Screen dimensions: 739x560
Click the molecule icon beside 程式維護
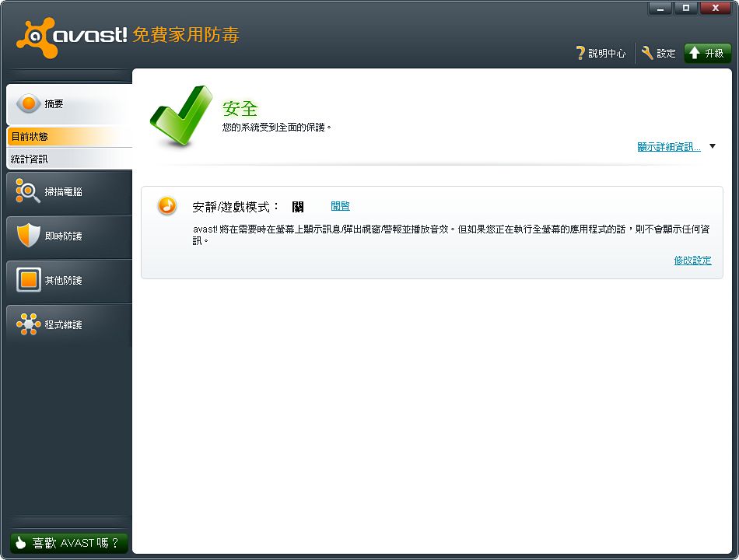(x=28, y=324)
